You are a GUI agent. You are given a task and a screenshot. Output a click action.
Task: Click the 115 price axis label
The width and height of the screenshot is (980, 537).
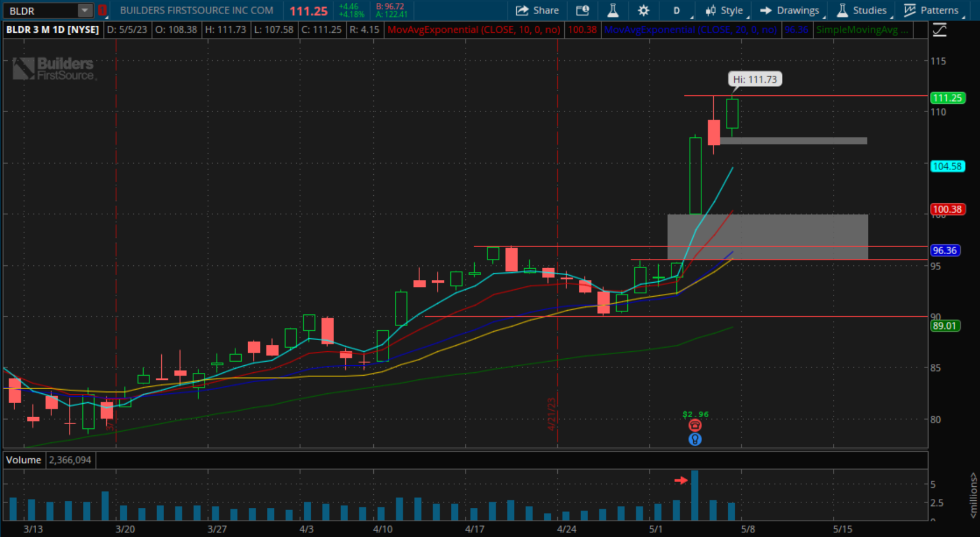pos(938,61)
